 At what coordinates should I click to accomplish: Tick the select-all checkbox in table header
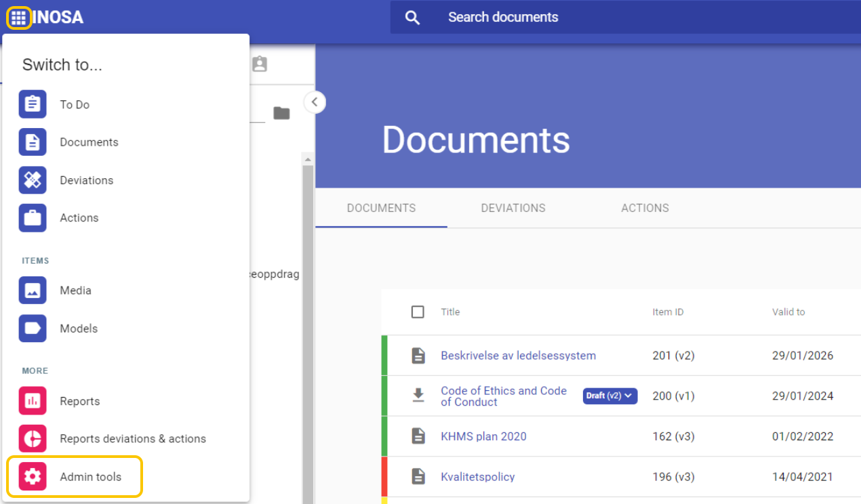click(x=418, y=312)
